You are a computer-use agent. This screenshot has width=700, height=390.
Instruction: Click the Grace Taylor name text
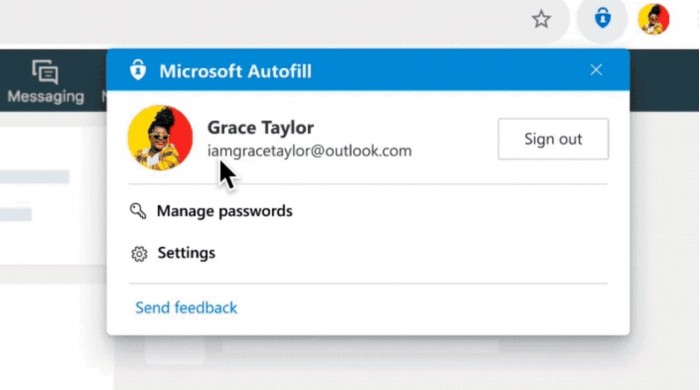click(261, 128)
